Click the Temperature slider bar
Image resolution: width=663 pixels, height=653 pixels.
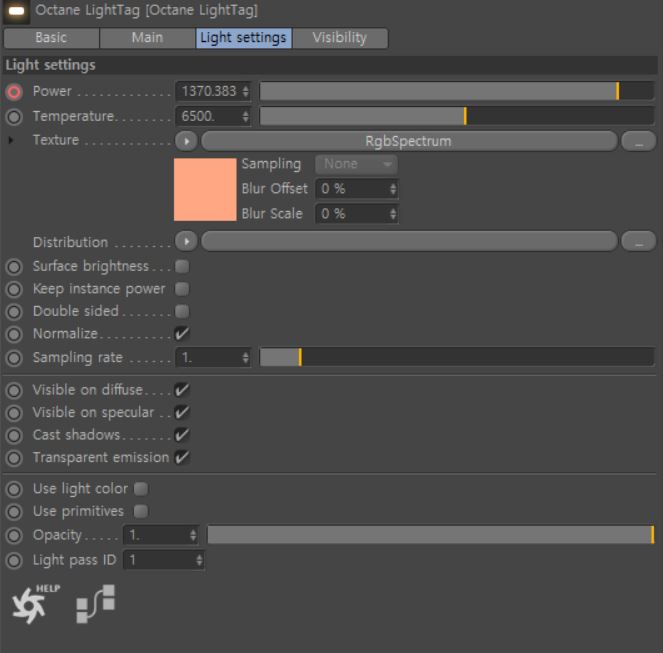(457, 116)
